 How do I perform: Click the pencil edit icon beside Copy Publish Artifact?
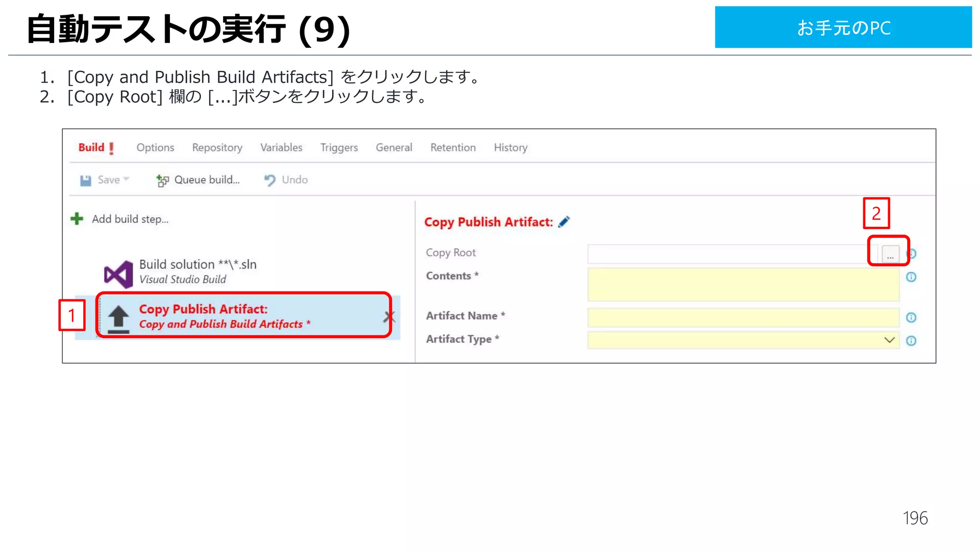[x=564, y=222]
